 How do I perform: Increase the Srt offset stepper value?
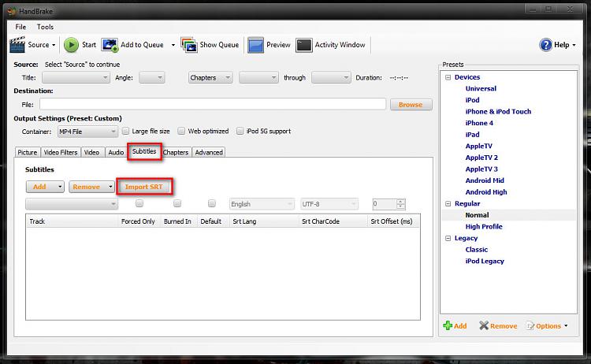[x=401, y=201]
